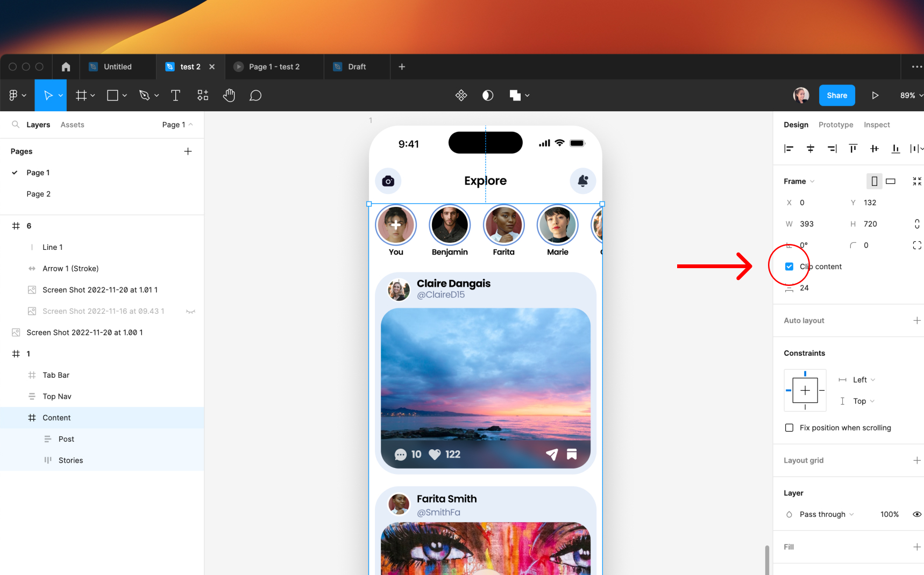Open the Prototype tab
The width and height of the screenshot is (924, 575).
point(836,124)
